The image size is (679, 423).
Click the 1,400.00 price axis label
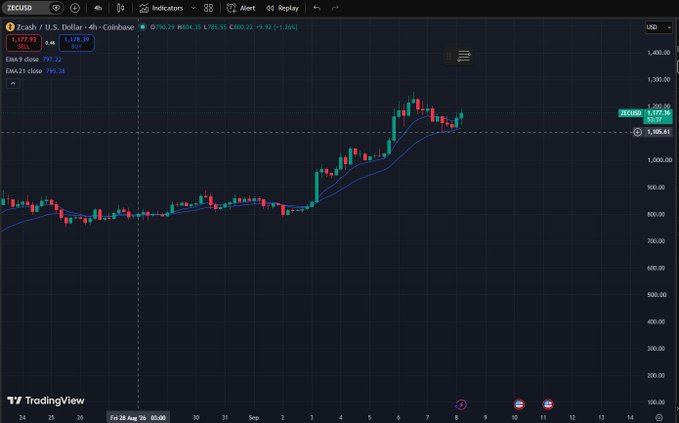tap(659, 52)
